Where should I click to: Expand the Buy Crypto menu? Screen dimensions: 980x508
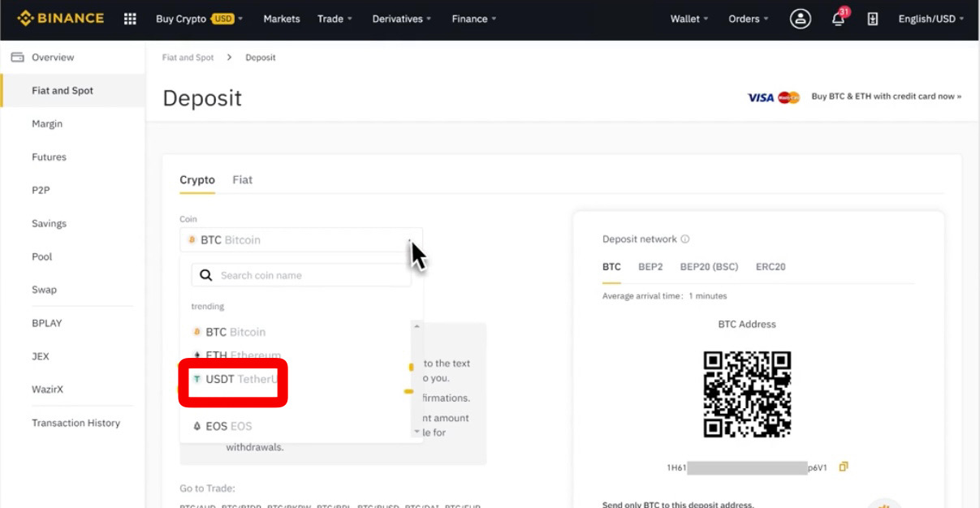(200, 19)
